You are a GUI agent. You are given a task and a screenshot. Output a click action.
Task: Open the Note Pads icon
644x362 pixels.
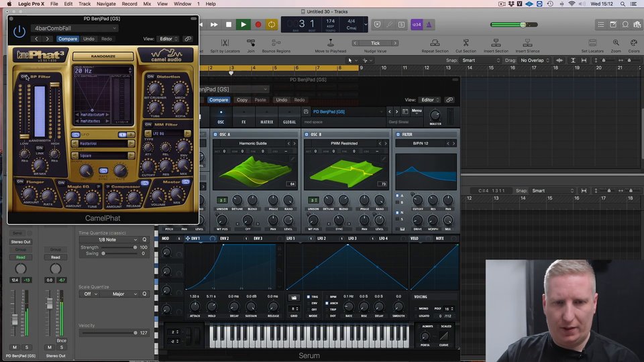(x=612, y=25)
